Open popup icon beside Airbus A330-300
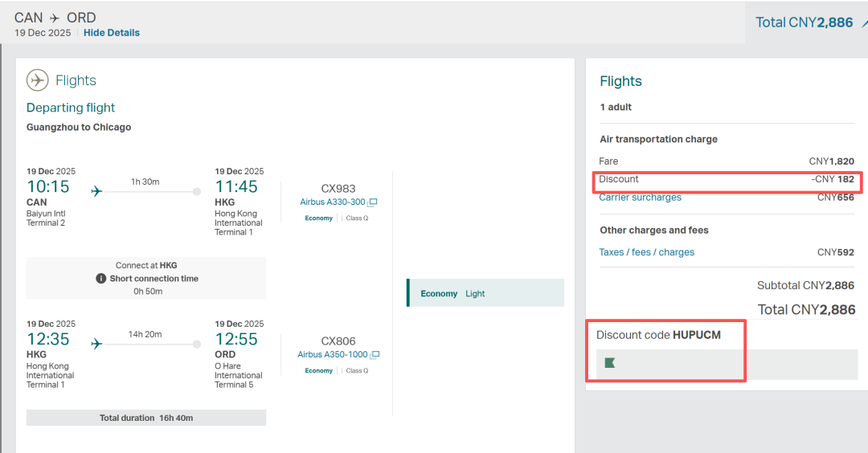Screen dimensions: 868x453 pos(373,202)
